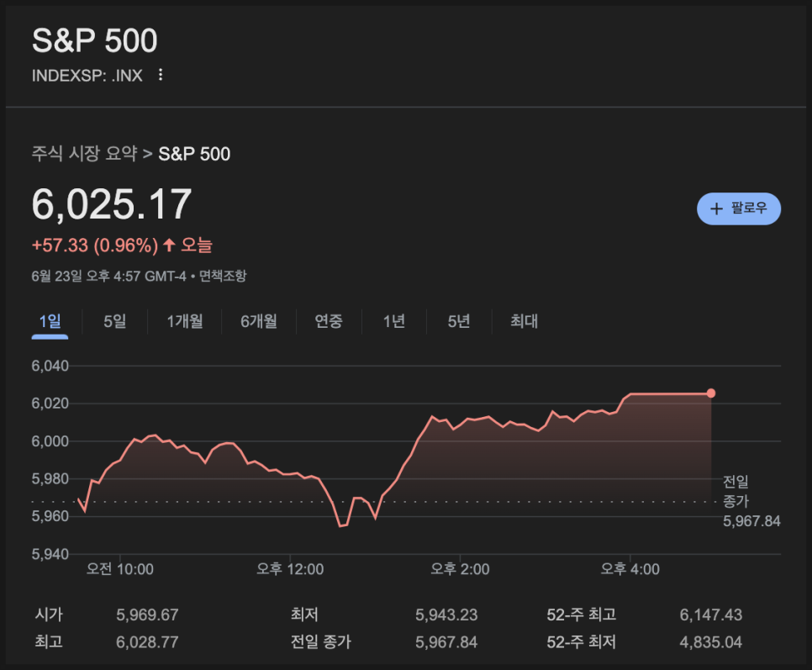Click the S&P 500 page title
Image resolution: width=812 pixels, height=670 pixels.
[x=95, y=40]
